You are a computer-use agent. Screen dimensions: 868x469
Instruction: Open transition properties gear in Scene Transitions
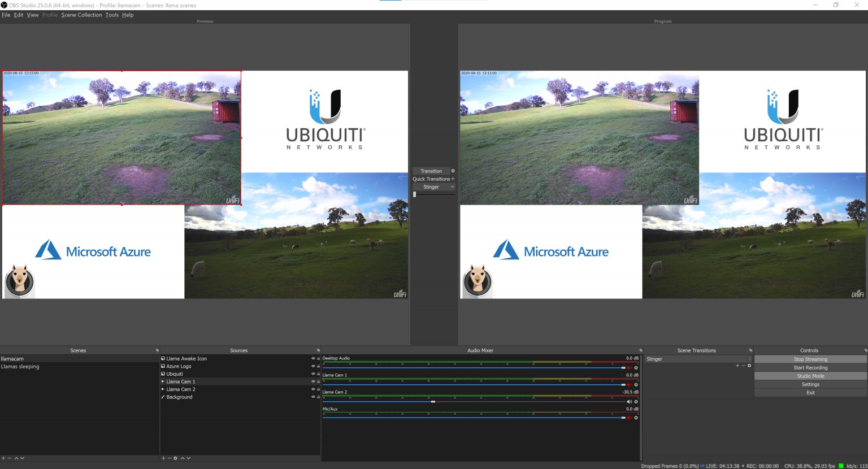pyautogui.click(x=749, y=366)
